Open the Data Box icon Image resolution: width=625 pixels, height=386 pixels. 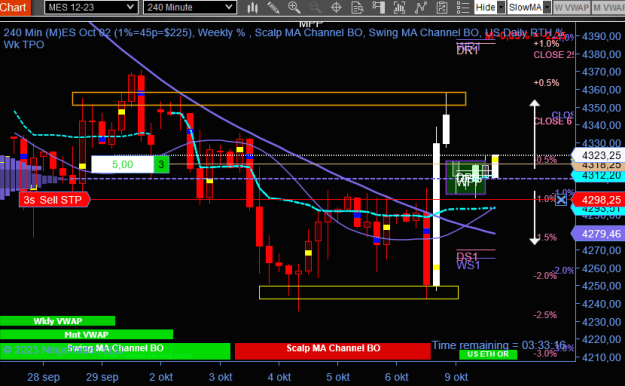click(357, 7)
